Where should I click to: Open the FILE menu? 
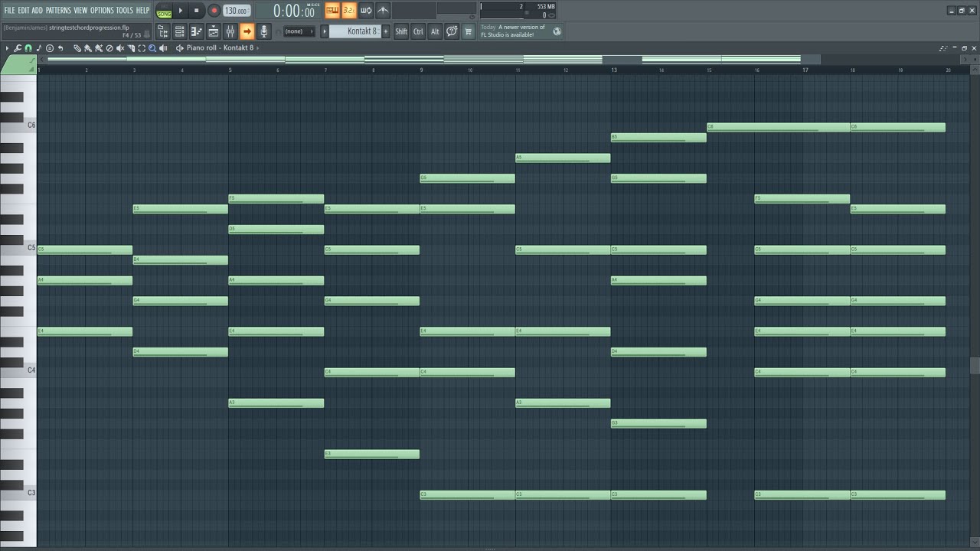(9, 10)
